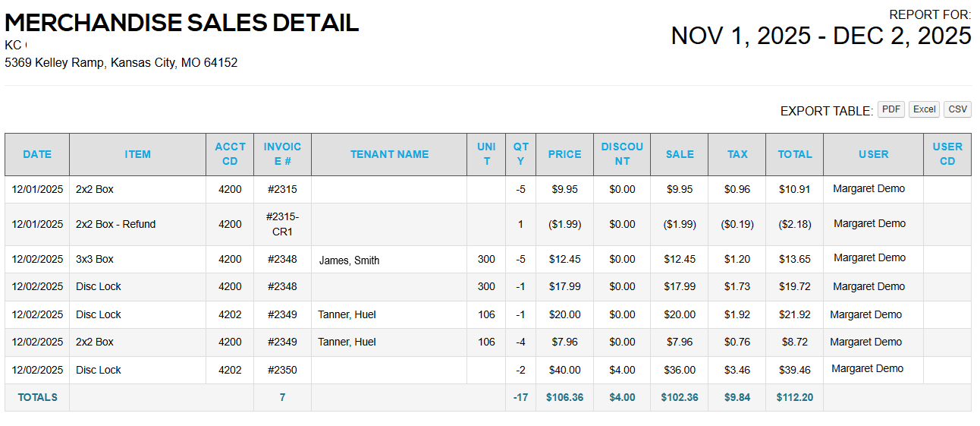This screenshot has height=426, width=980.
Task: Sort the table by DATE column
Action: [x=37, y=154]
